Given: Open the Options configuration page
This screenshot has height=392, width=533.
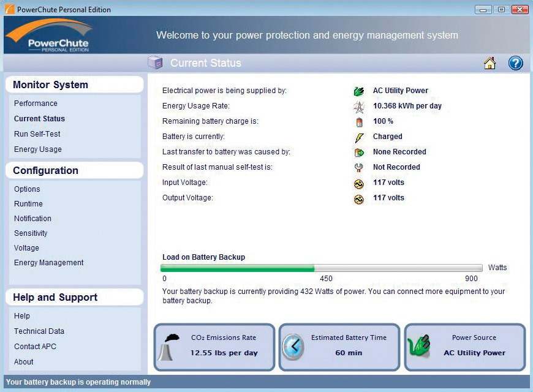Looking at the screenshot, I should pyautogui.click(x=27, y=189).
